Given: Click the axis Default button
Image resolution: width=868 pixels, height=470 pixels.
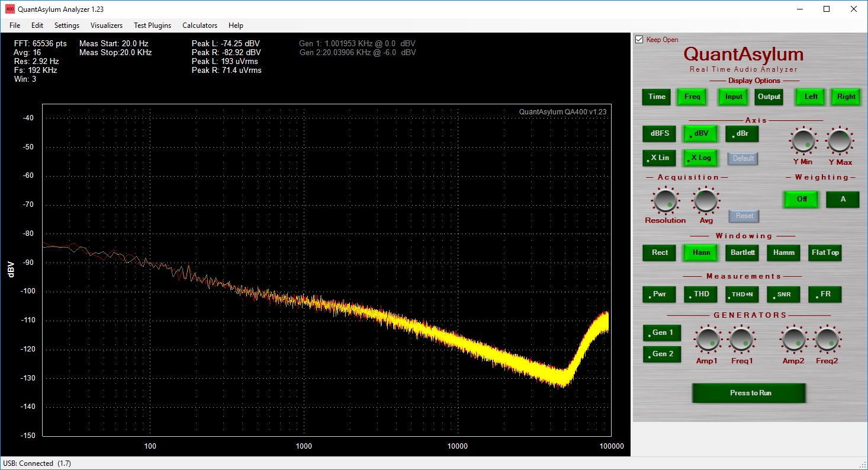Looking at the screenshot, I should pyautogui.click(x=743, y=158).
